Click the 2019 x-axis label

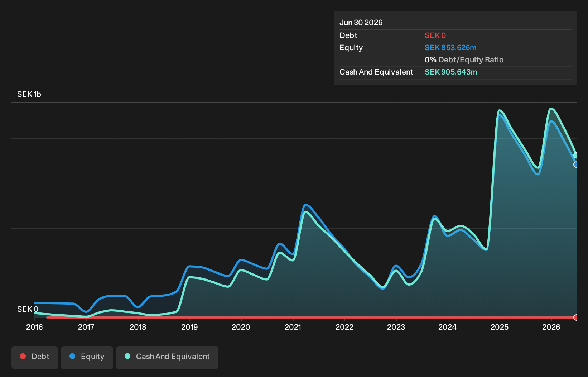[x=189, y=327]
